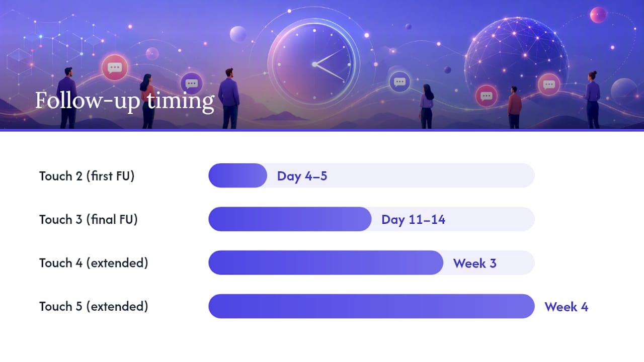Image resolution: width=644 pixels, height=362 pixels.
Task: Click the chat bubble right of clock
Action: (x=399, y=81)
